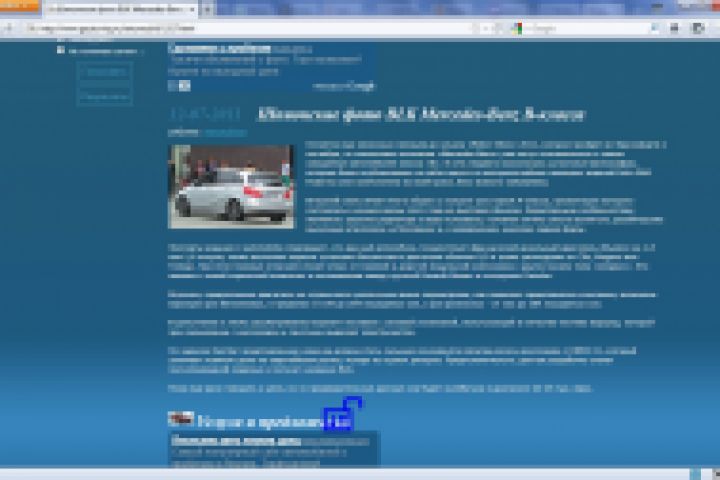Click the Google search engine icon
The image size is (720, 480).
[517, 28]
